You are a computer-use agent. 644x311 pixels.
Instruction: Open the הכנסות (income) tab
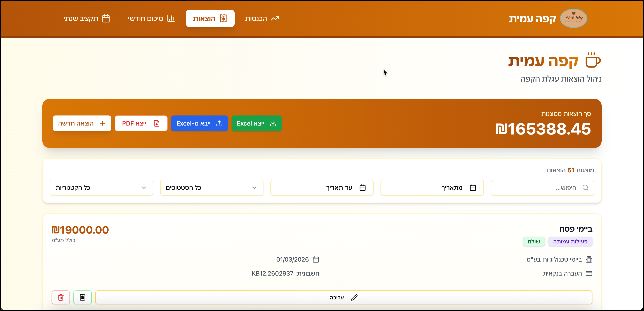[x=262, y=19]
